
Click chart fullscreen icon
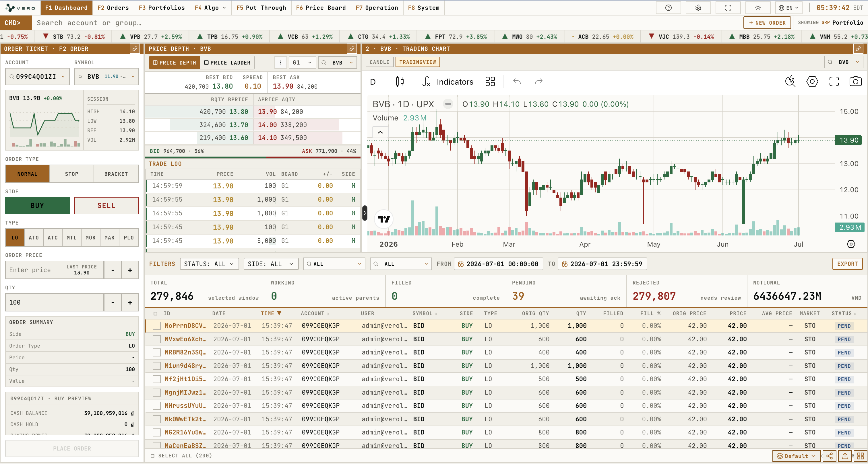tap(834, 81)
